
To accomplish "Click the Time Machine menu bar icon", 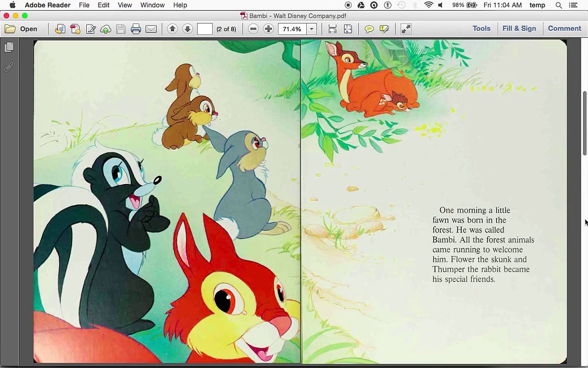I will point(401,5).
